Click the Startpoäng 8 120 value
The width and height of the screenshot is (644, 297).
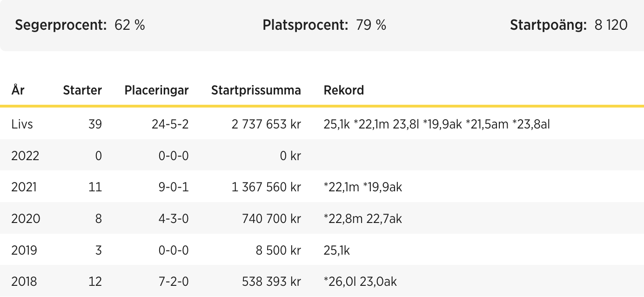click(611, 25)
